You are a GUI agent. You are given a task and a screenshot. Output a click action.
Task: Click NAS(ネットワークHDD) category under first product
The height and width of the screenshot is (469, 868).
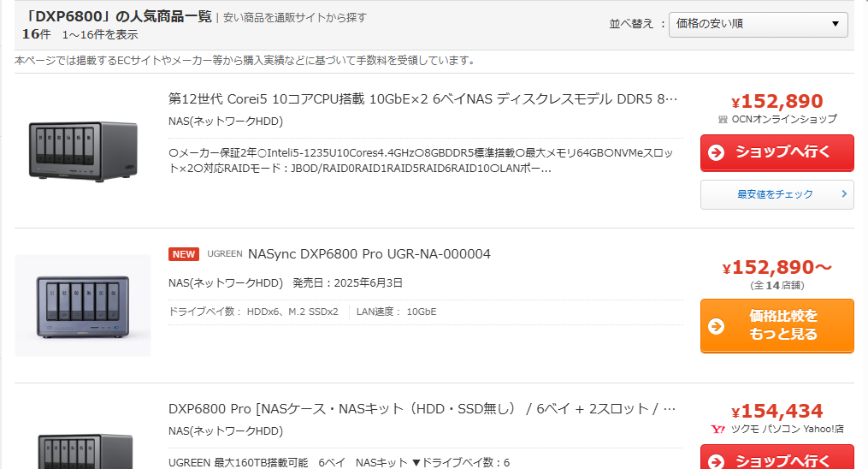(225, 122)
